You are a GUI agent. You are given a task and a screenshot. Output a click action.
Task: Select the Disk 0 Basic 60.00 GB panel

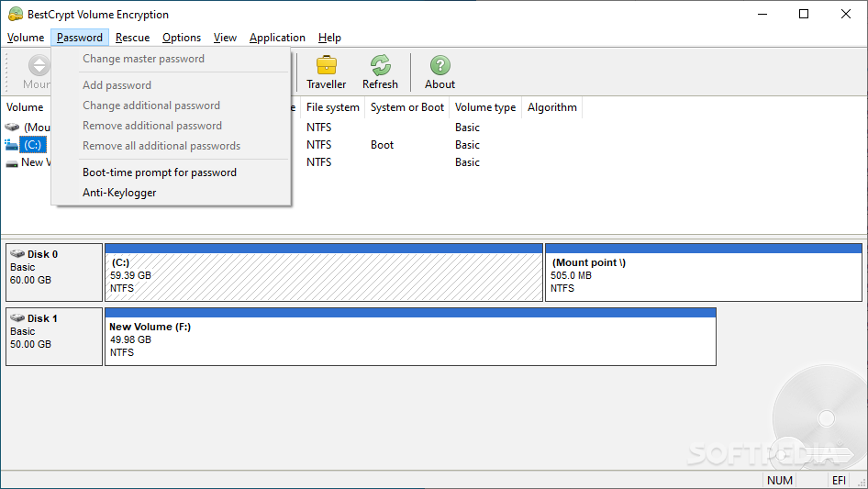point(54,272)
